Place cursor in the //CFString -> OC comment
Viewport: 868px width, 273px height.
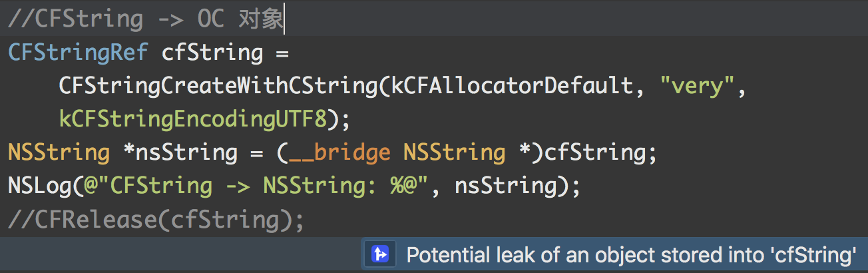145,19
